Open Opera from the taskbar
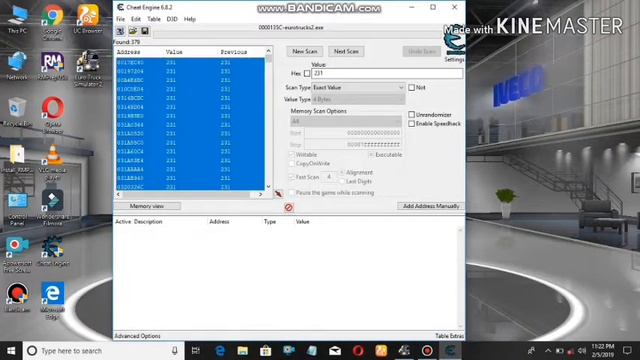 (x=358, y=351)
